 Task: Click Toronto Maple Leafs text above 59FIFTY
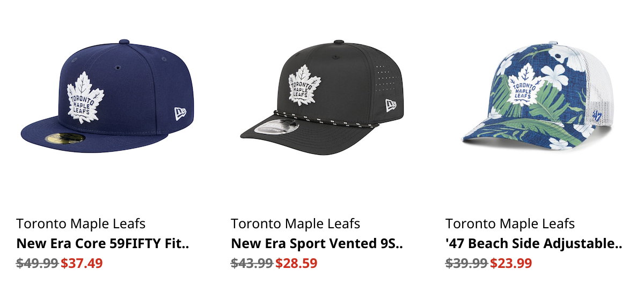pos(81,223)
